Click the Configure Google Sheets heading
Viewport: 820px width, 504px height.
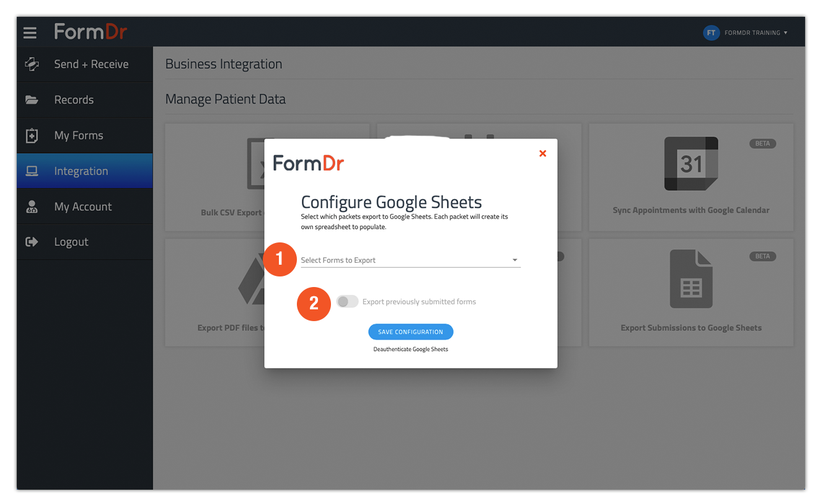tap(391, 202)
